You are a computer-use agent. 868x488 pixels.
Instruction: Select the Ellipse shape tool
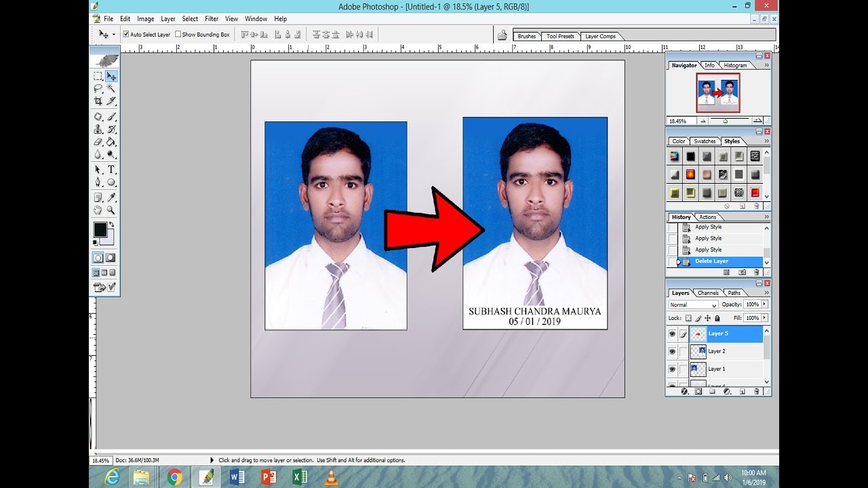tap(111, 182)
